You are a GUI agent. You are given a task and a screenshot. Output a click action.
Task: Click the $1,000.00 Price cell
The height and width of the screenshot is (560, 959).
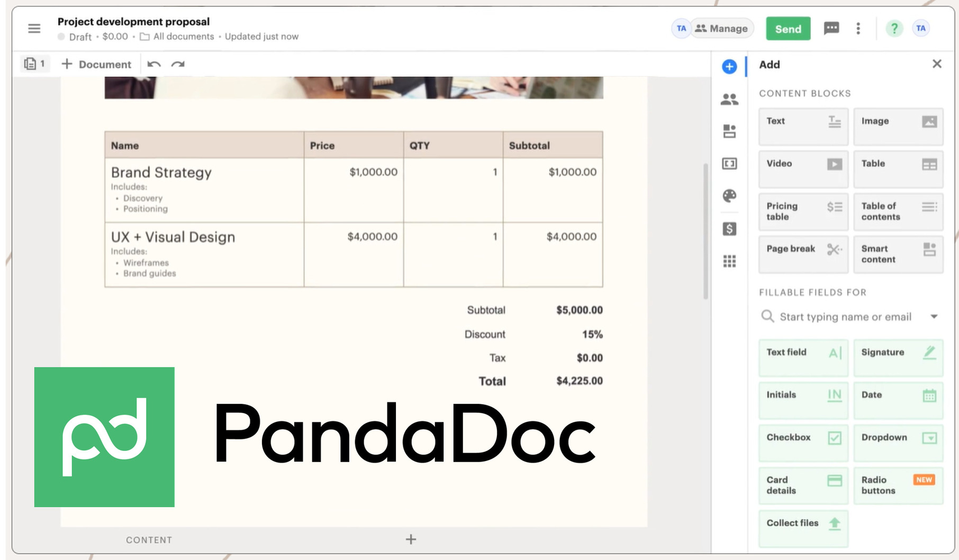354,190
